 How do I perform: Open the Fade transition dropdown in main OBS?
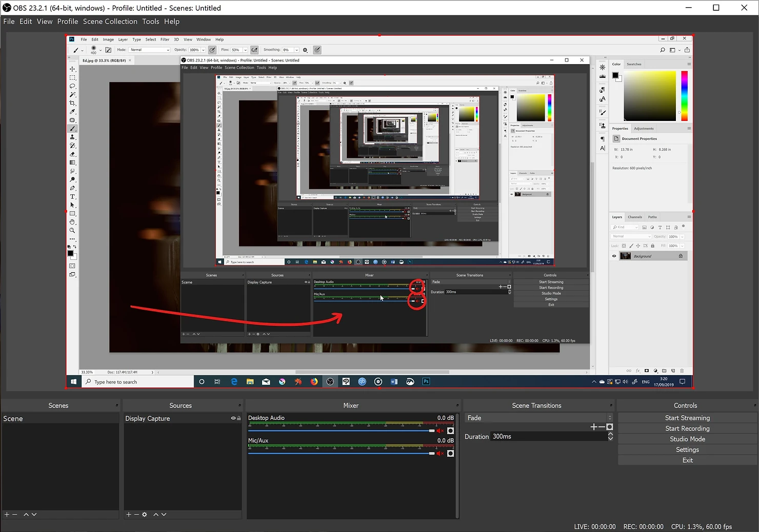pyautogui.click(x=538, y=418)
